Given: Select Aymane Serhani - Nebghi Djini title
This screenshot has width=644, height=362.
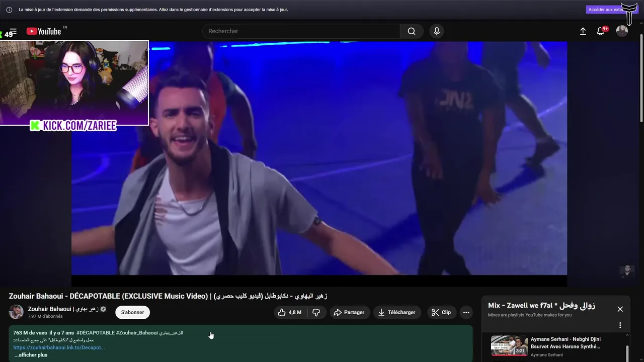Looking at the screenshot, I should coord(566,342).
